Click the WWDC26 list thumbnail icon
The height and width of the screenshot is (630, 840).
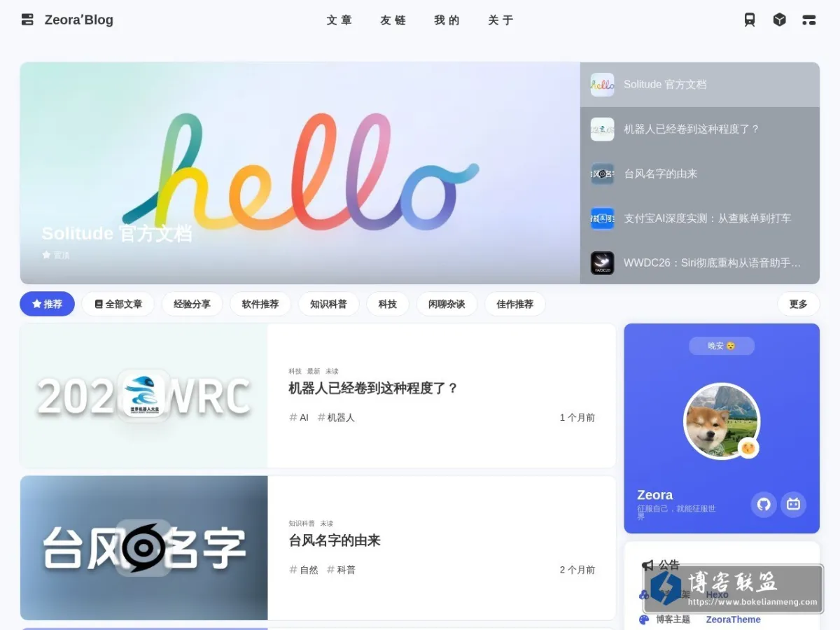click(602, 263)
